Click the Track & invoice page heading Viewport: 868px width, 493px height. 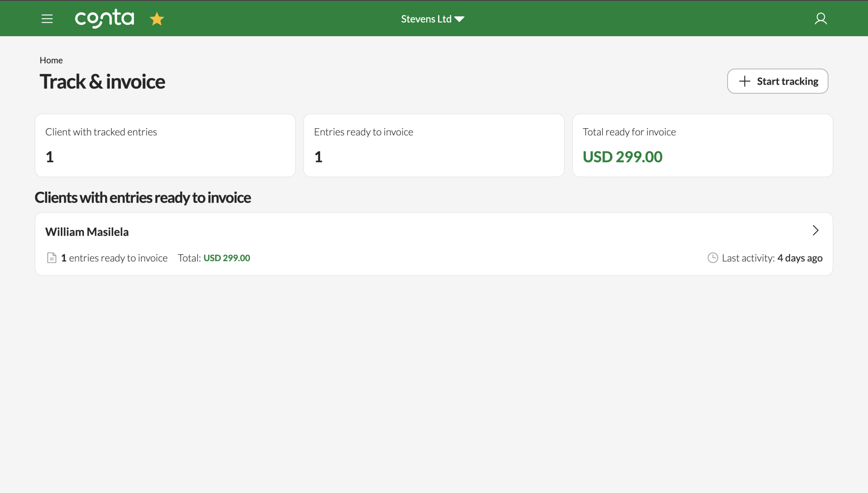click(102, 82)
